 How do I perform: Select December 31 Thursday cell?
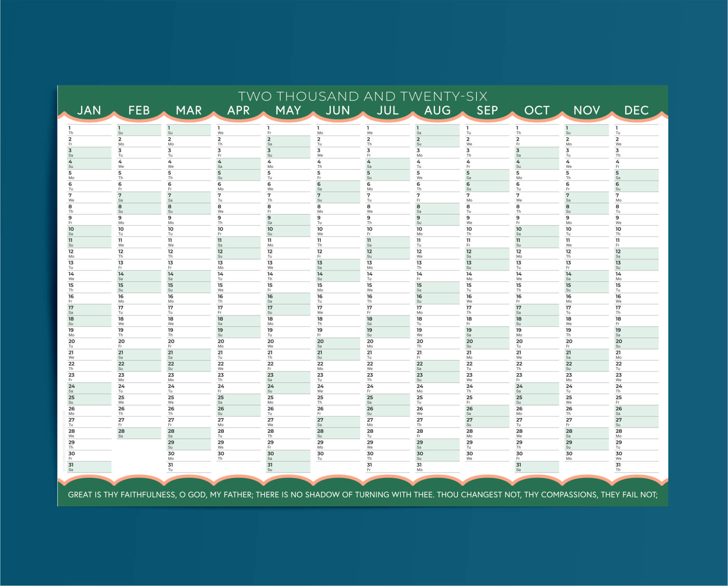tap(636, 467)
